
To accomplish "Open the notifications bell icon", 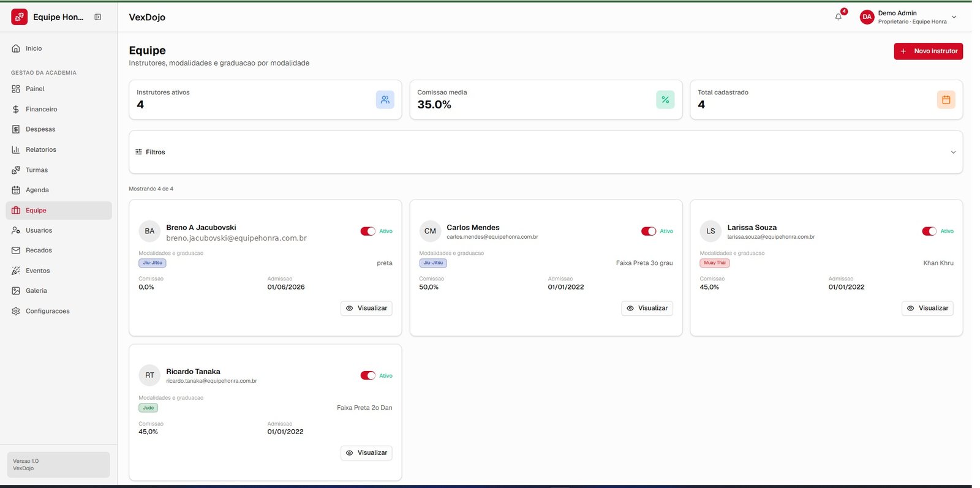I will [838, 17].
